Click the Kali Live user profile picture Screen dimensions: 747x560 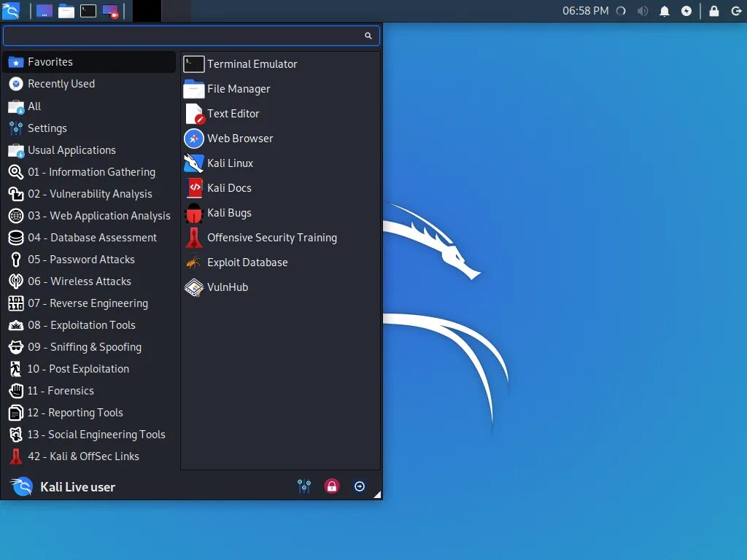(22, 486)
